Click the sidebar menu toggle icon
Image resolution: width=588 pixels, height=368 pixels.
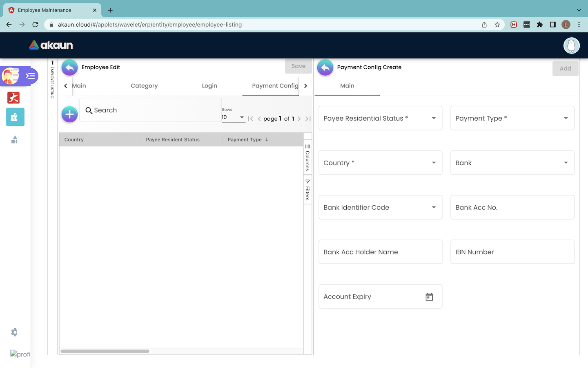coord(30,76)
